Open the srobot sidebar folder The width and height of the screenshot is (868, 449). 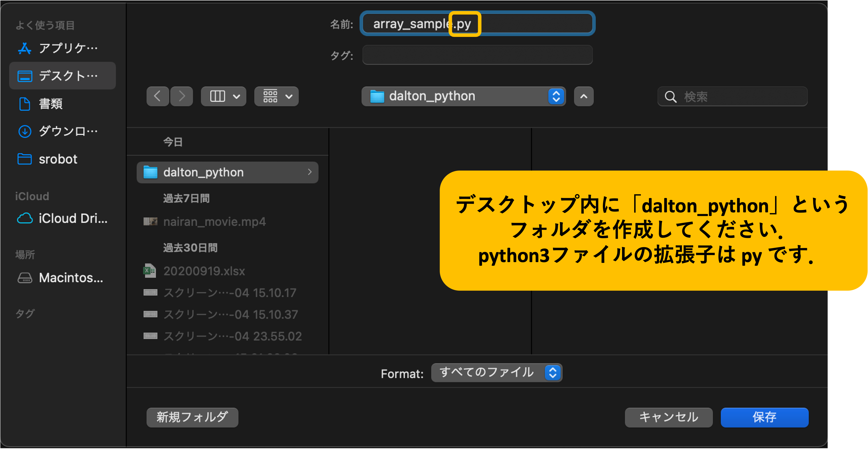(58, 159)
